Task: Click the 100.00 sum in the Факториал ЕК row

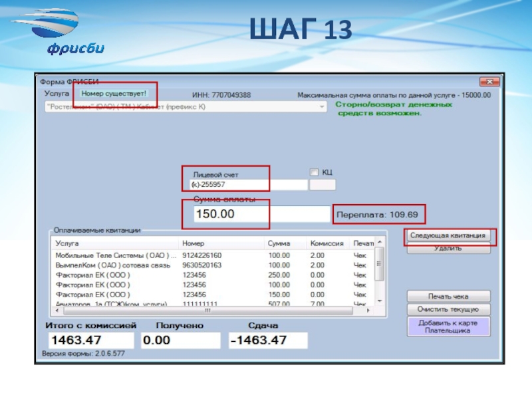Action: (279, 285)
